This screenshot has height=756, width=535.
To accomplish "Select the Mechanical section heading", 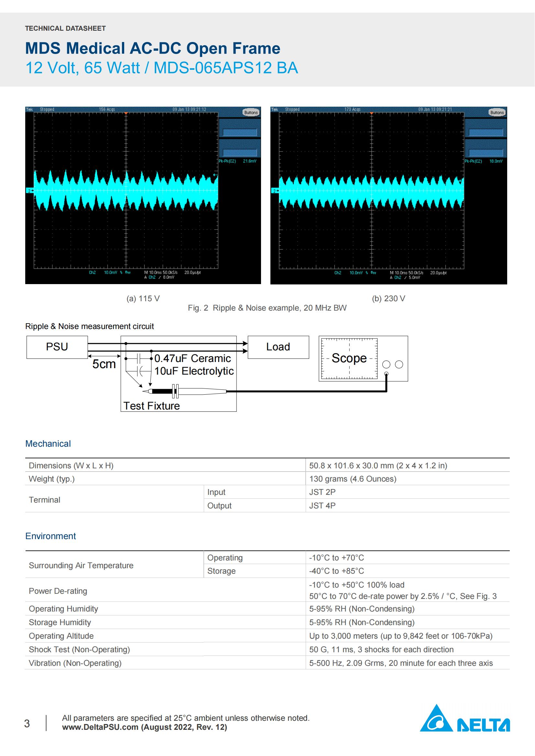I will coord(48,443).
